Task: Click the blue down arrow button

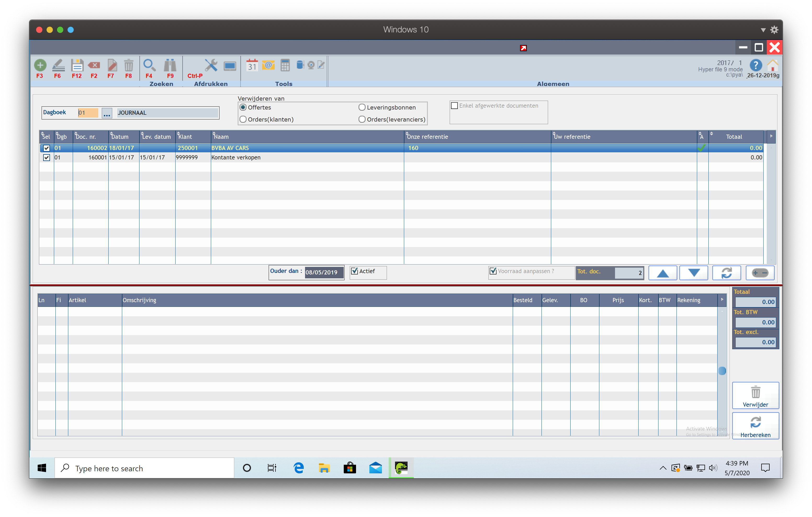Action: [693, 273]
